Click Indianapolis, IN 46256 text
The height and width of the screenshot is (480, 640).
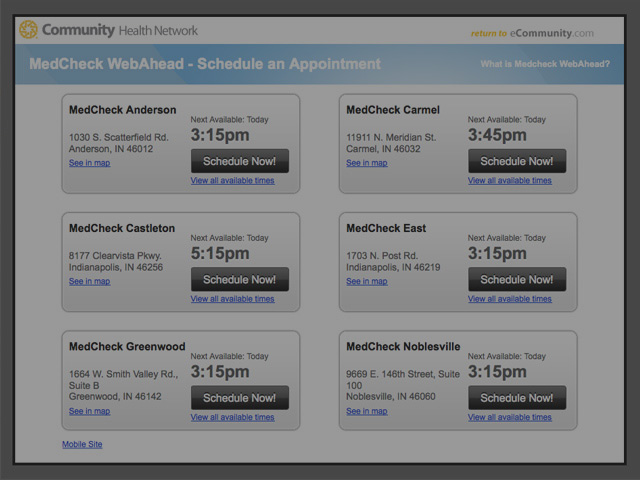tap(116, 267)
